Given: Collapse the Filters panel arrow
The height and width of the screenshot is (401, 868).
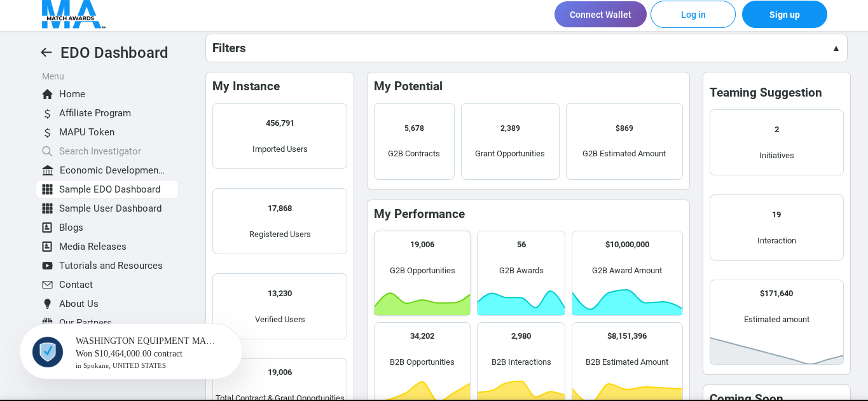Looking at the screenshot, I should (836, 48).
